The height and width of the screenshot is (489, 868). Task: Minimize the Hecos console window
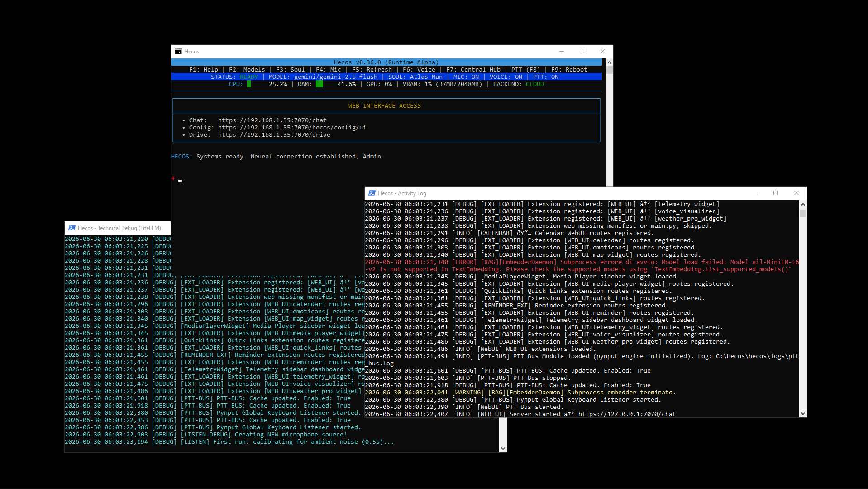point(561,52)
